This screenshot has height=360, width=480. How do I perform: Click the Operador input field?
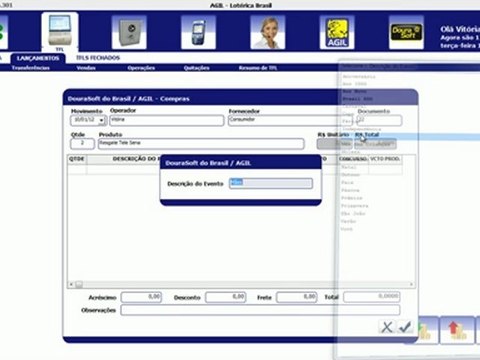[x=167, y=120]
